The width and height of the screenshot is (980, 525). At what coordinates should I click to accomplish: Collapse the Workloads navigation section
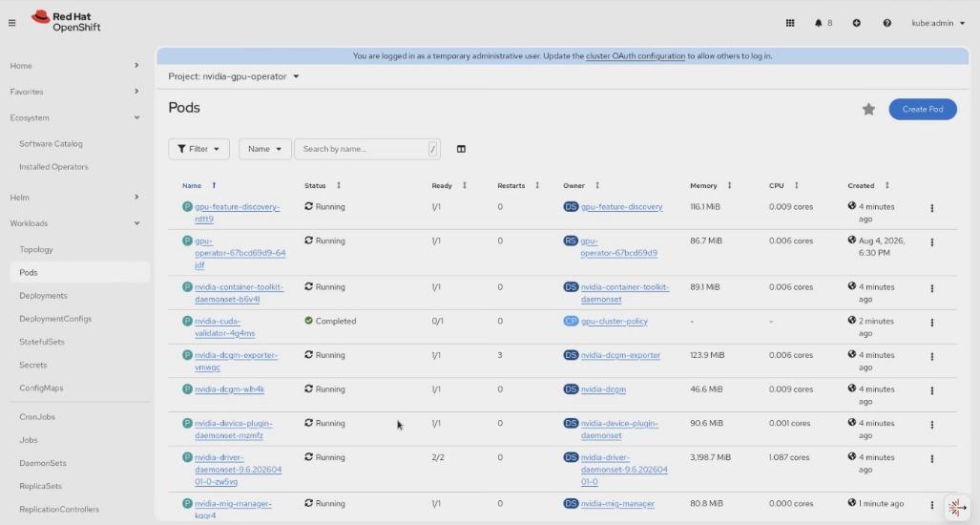click(74, 223)
